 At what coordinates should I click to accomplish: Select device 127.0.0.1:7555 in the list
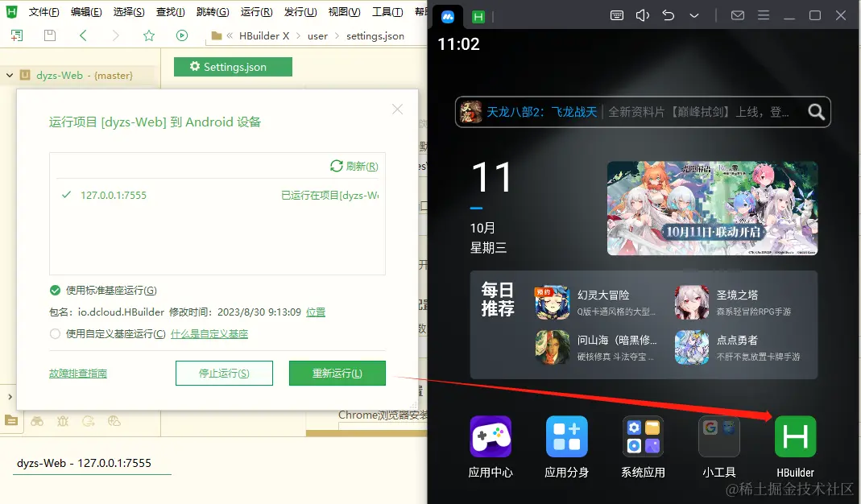click(217, 196)
